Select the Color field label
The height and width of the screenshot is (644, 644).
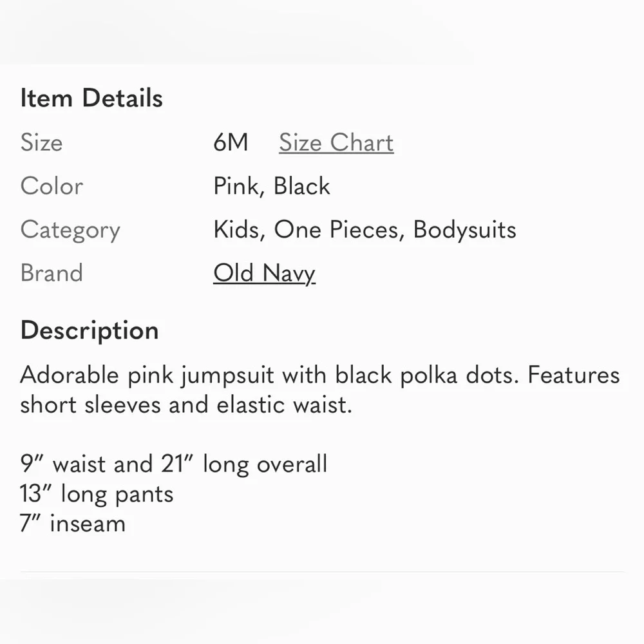click(x=52, y=186)
